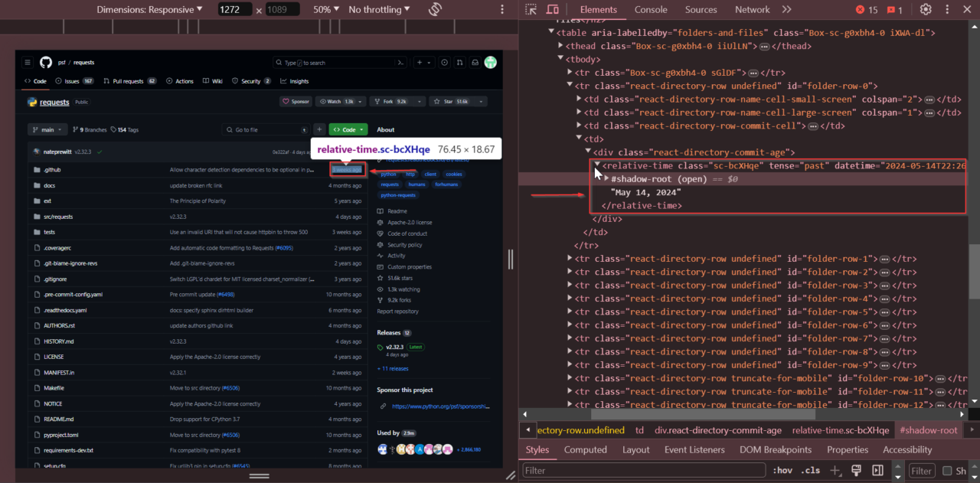Click the Report repository link
980x483 pixels.
pos(397,312)
